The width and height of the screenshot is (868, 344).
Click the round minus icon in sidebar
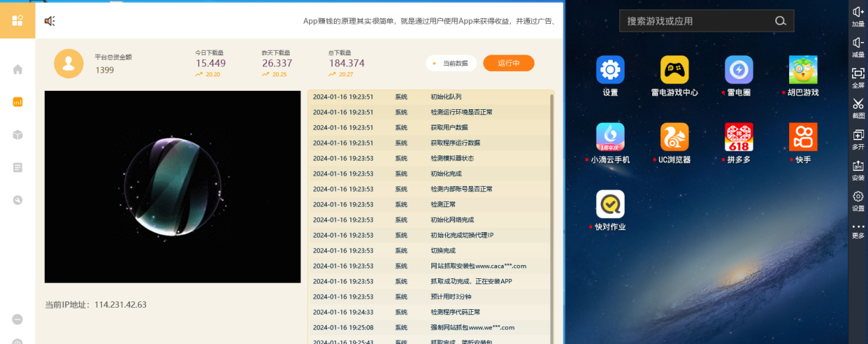pos(18,319)
